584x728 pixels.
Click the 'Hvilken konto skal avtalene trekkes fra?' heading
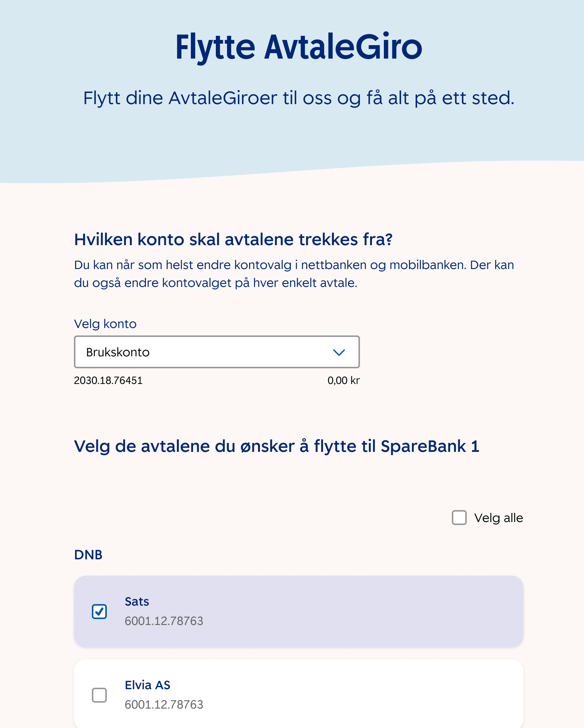(x=233, y=240)
